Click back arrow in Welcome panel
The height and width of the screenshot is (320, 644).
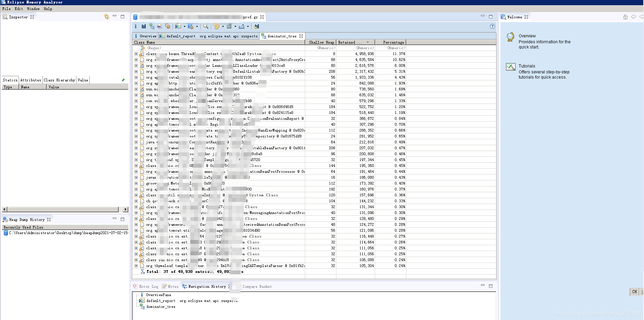tap(634, 17)
